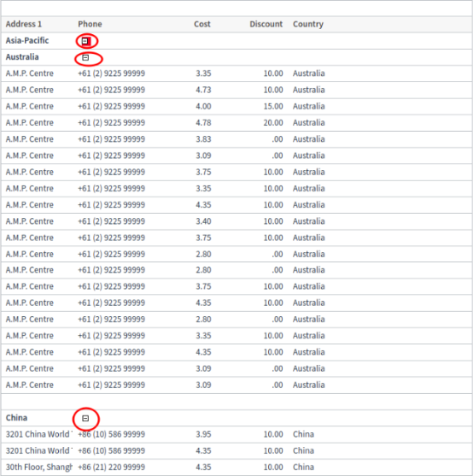This screenshot has height=476, width=473.
Task: Click the cost value 4.78
Action: tap(203, 123)
